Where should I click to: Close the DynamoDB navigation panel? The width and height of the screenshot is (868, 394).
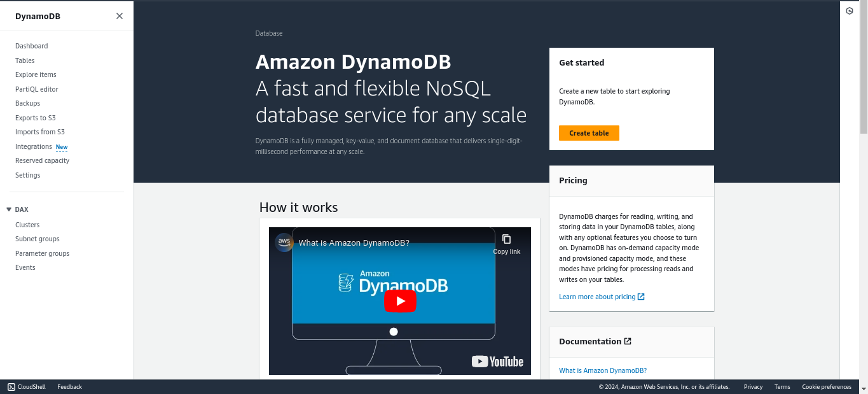120,16
